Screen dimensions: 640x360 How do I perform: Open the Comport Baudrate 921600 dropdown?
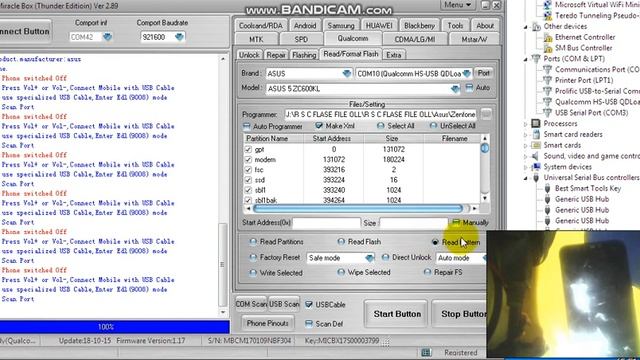point(179,37)
